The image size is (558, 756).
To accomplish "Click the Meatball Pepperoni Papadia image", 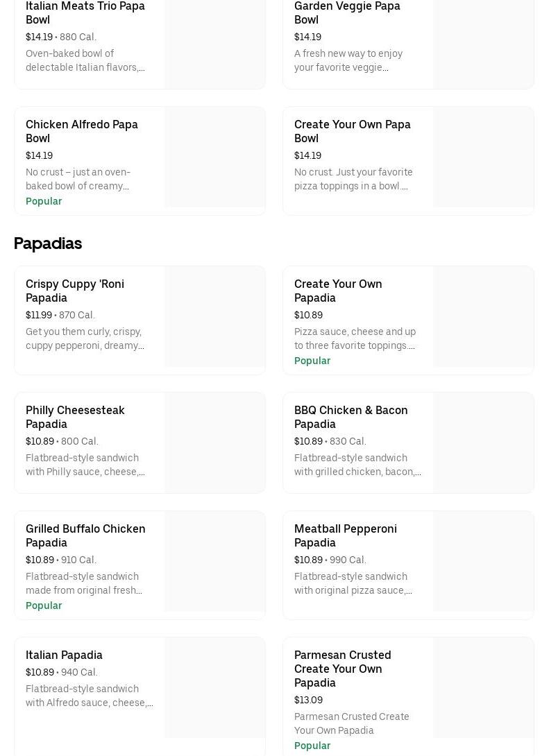I will 483,562.
